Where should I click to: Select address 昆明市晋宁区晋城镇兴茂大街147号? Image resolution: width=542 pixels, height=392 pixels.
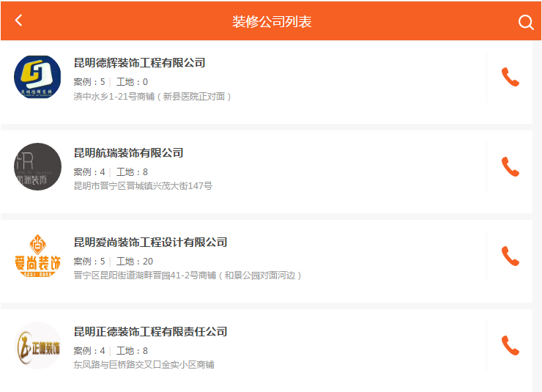click(x=143, y=186)
